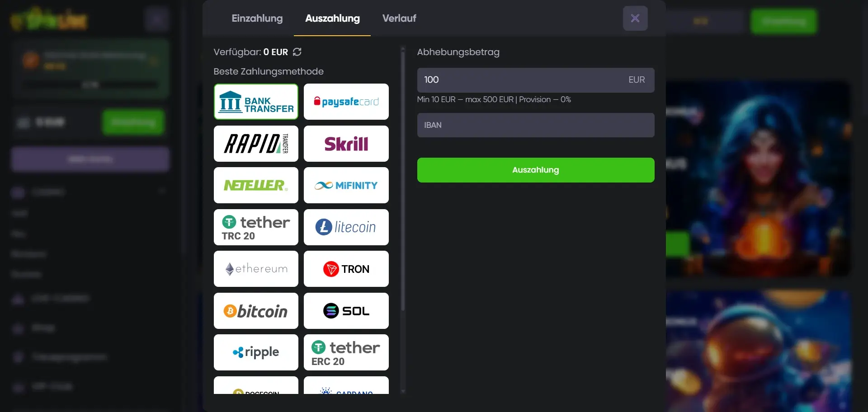
Task: Choose MiFinity payment method
Action: point(346,185)
